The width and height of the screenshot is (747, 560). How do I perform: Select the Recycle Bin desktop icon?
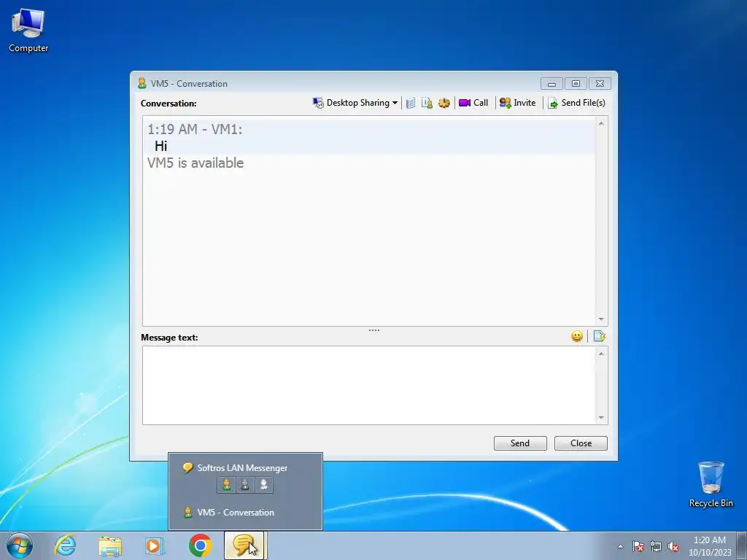711,485
